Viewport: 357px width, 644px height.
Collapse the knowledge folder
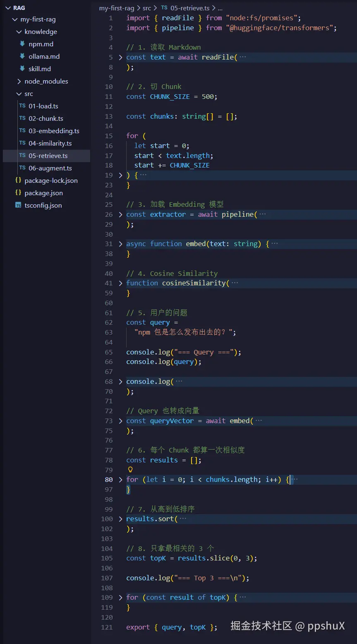[19, 32]
